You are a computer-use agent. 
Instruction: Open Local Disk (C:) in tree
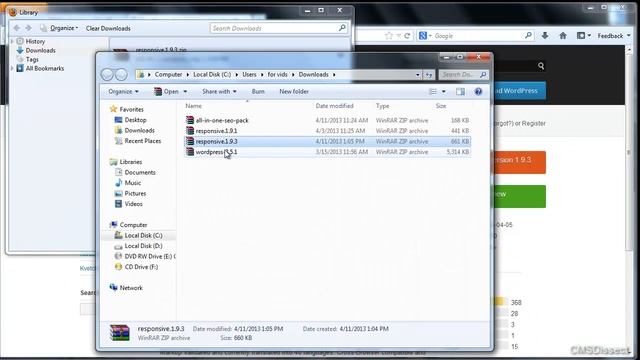click(x=143, y=236)
